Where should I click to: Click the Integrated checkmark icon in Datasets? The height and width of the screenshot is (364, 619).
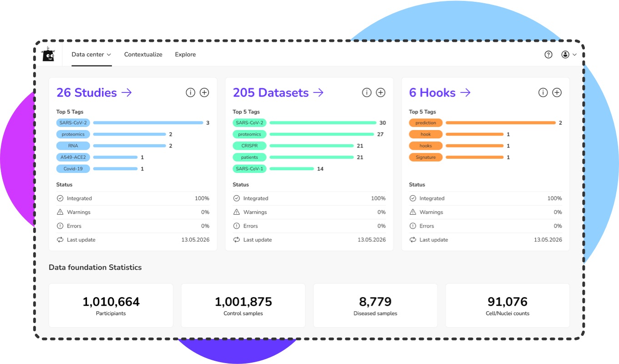click(x=236, y=198)
